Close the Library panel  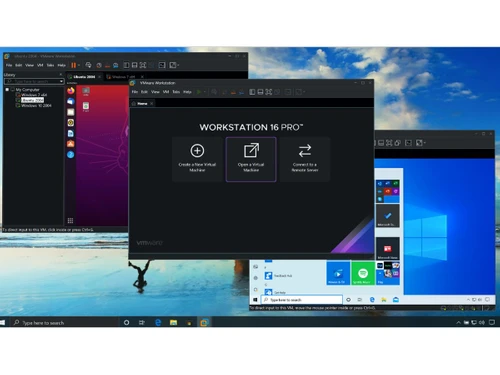click(61, 74)
